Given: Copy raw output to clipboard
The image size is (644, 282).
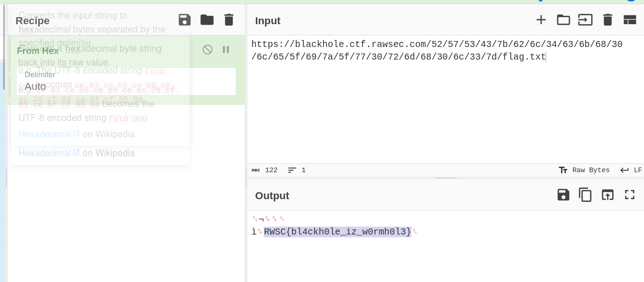Looking at the screenshot, I should point(585,195).
